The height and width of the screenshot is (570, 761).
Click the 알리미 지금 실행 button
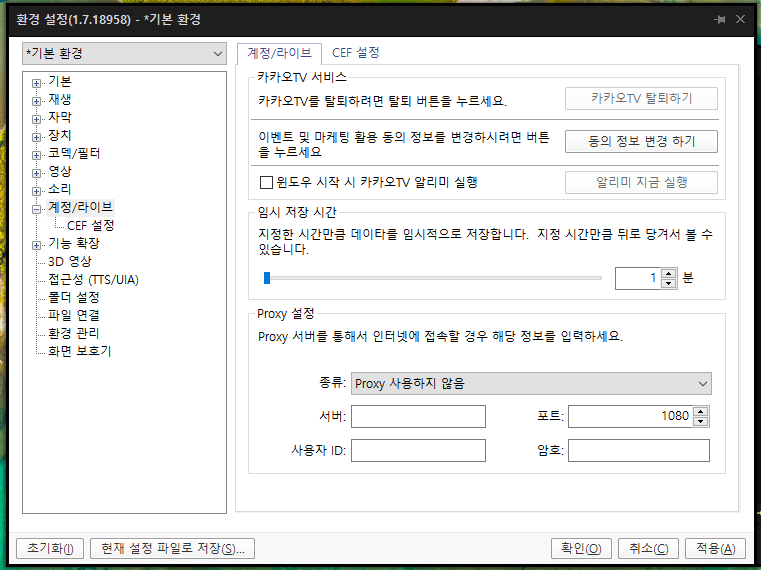point(641,183)
